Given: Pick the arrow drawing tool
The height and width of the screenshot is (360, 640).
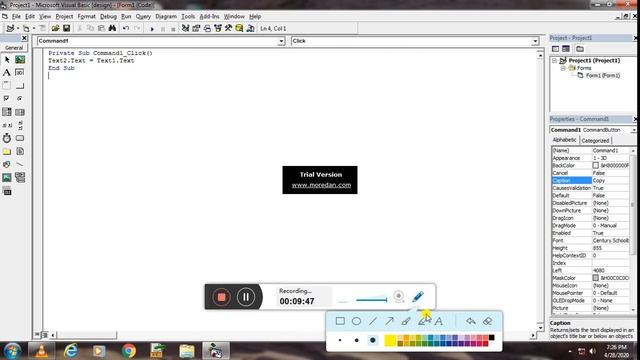Looking at the screenshot, I should pyautogui.click(x=389, y=321).
